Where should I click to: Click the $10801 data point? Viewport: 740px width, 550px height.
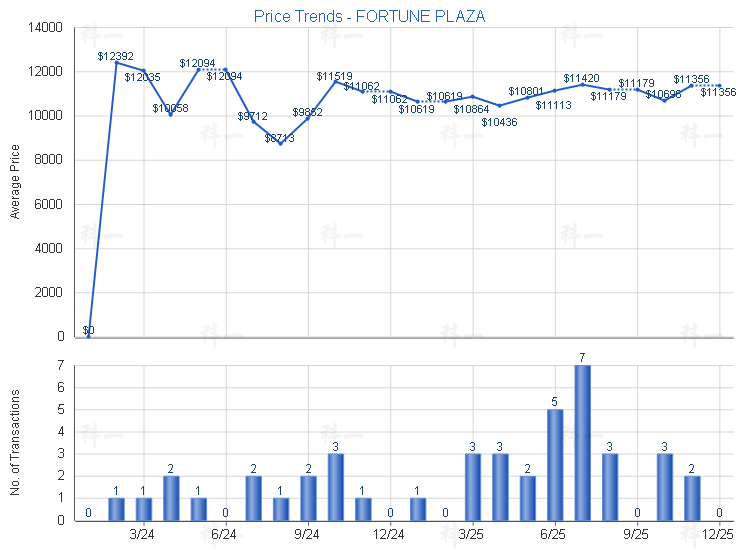[x=527, y=98]
